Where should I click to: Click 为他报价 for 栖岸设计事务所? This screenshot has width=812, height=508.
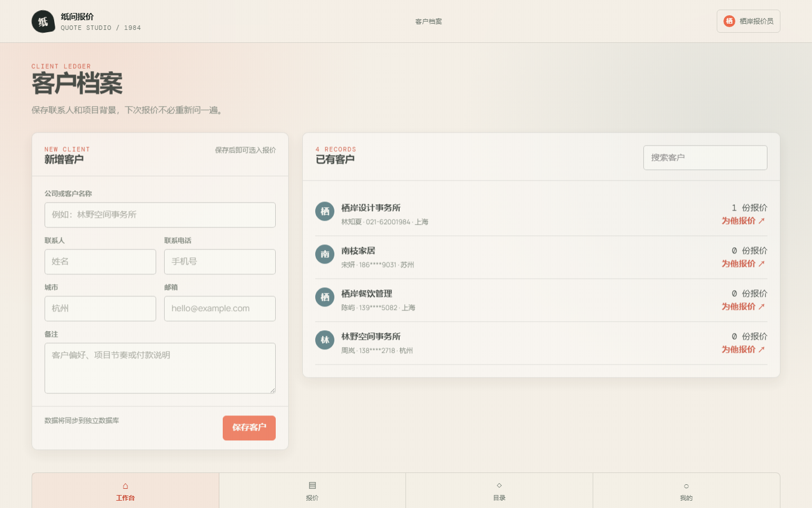(x=743, y=221)
